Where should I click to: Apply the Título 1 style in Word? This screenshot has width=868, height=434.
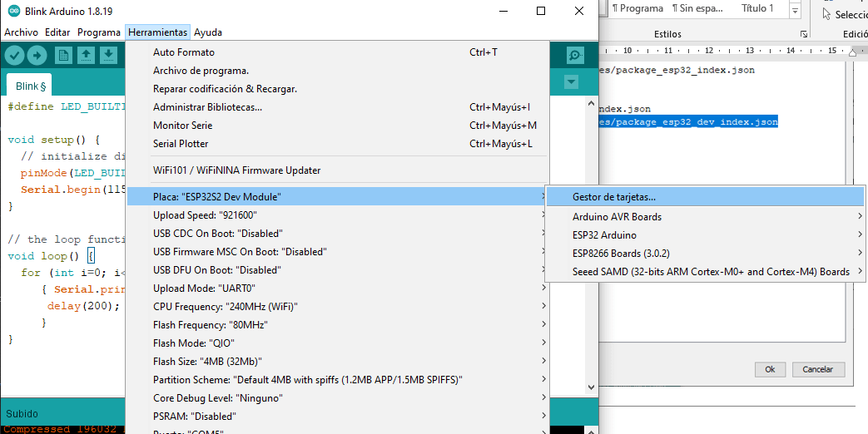[757, 8]
